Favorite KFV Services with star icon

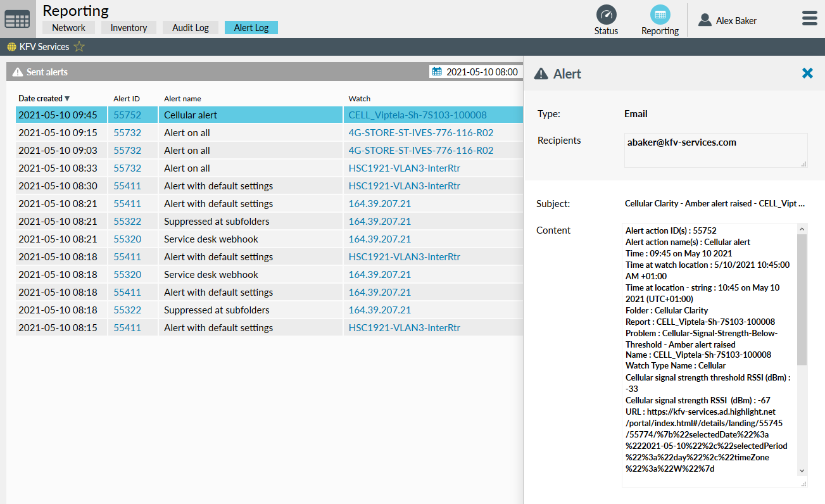tap(79, 47)
